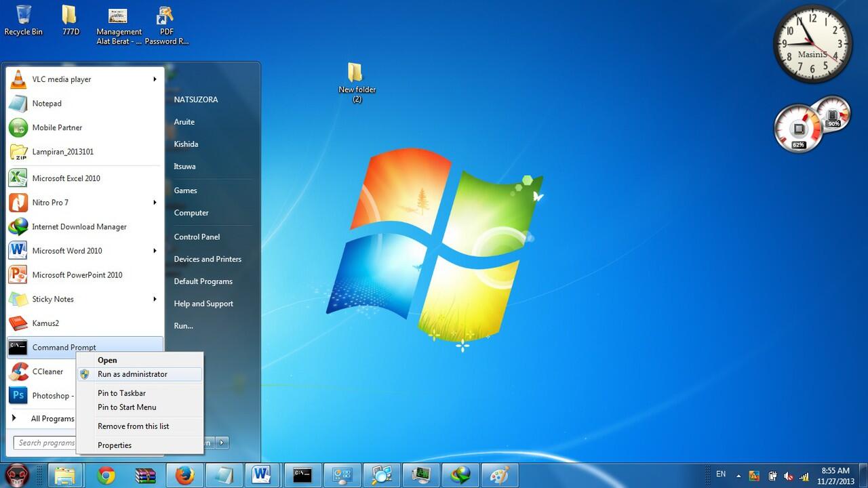Image resolution: width=868 pixels, height=488 pixels.
Task: Open VLC media player from Start menu
Action: pos(85,79)
